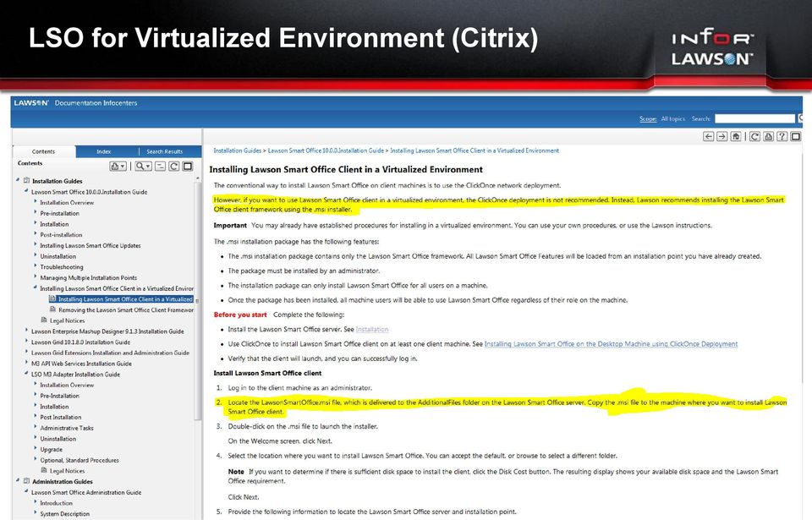812x520 pixels.
Task: Click the book icon beside Installation Guides
Action: pyautogui.click(x=26, y=181)
